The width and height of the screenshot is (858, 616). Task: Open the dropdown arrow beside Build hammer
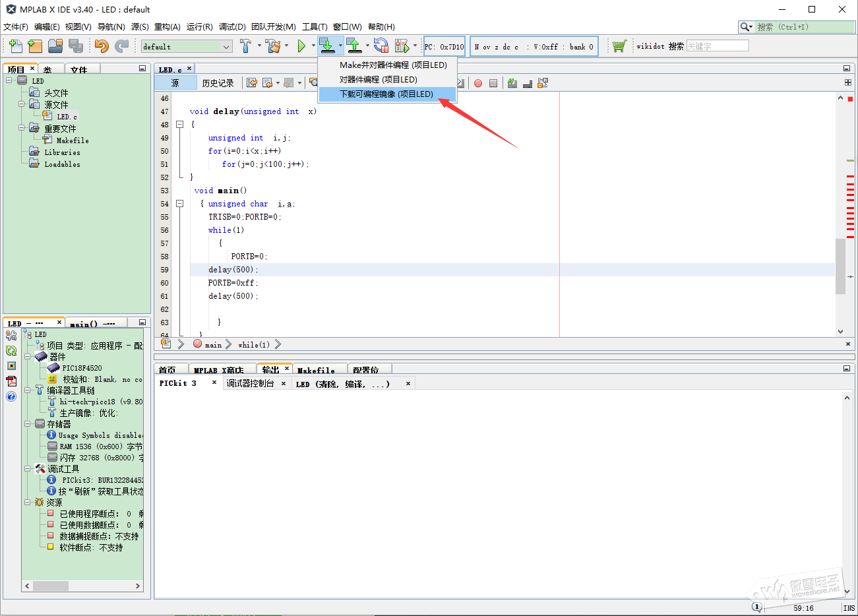(x=259, y=46)
